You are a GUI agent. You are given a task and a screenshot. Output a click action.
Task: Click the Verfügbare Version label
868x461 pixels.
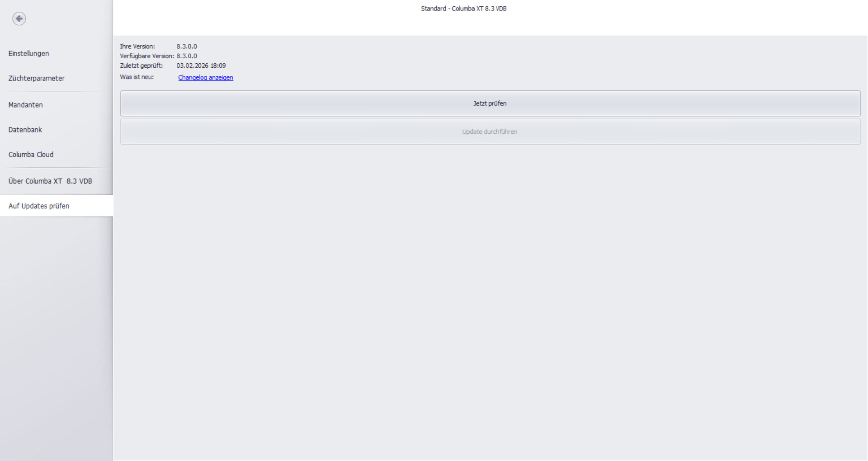[x=146, y=56]
